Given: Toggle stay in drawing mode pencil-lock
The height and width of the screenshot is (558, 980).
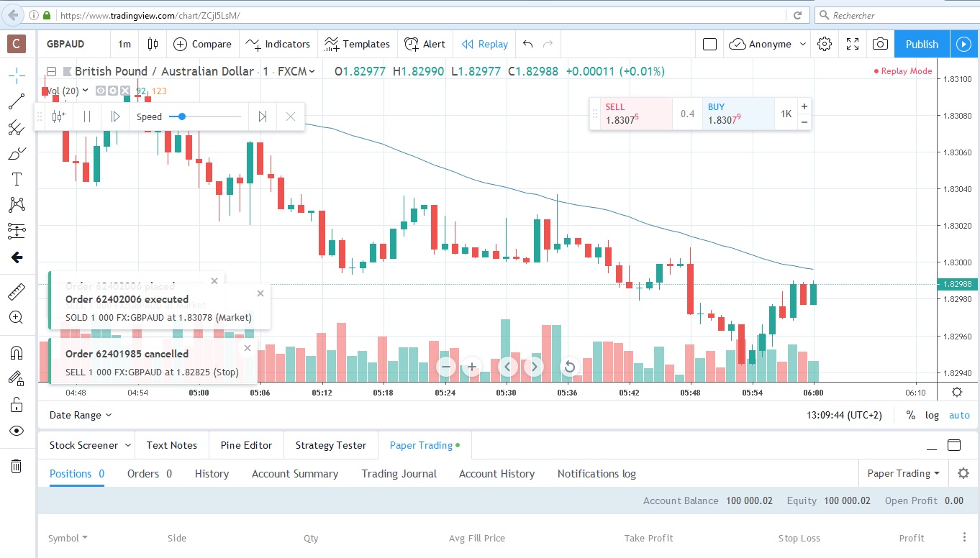Looking at the screenshot, I should point(16,378).
